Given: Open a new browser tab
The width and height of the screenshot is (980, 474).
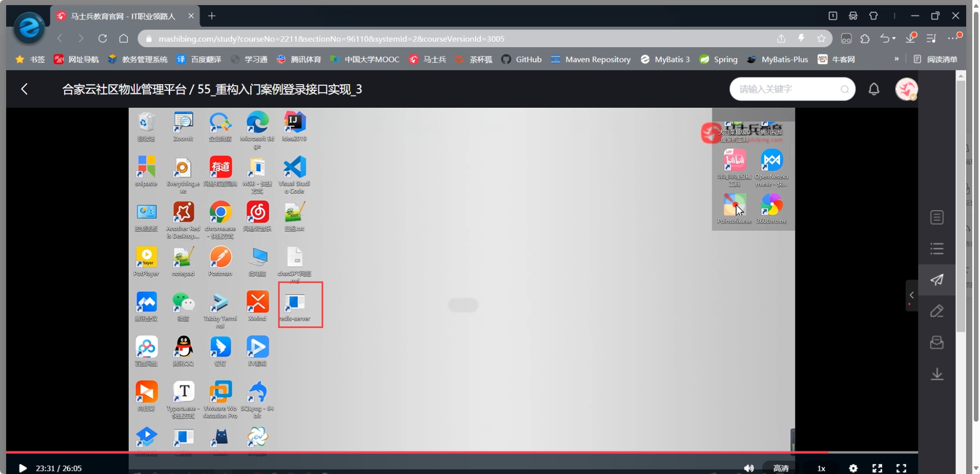Looking at the screenshot, I should pos(212,16).
